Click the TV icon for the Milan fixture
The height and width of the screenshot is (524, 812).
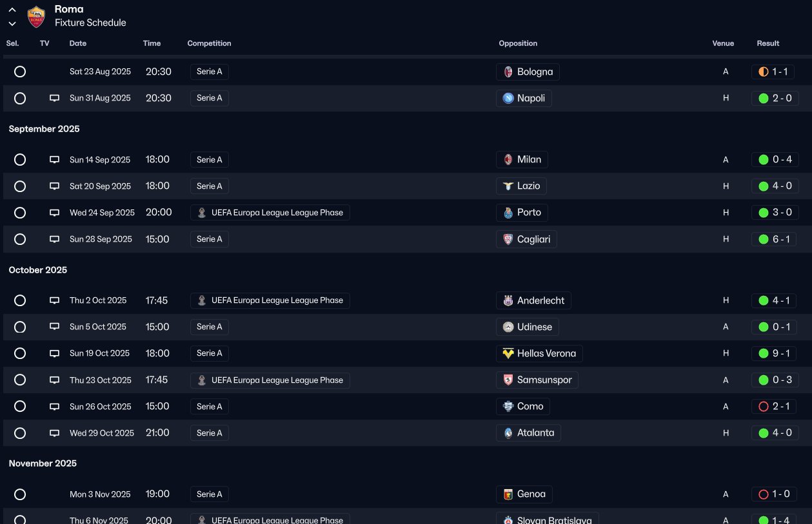pos(54,160)
